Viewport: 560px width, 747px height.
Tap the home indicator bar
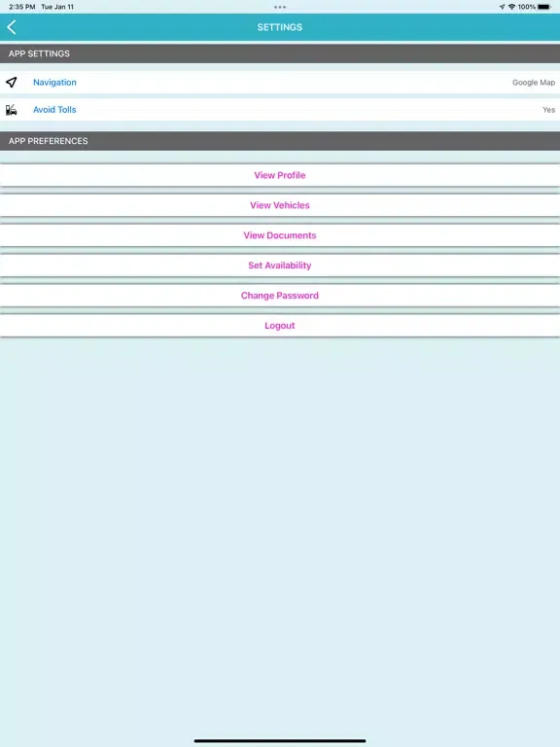point(280,741)
